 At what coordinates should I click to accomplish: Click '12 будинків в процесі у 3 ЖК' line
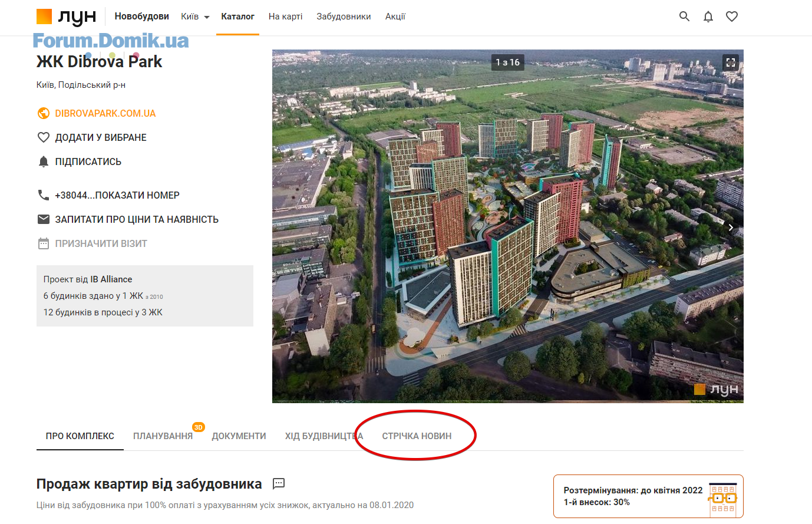(103, 312)
